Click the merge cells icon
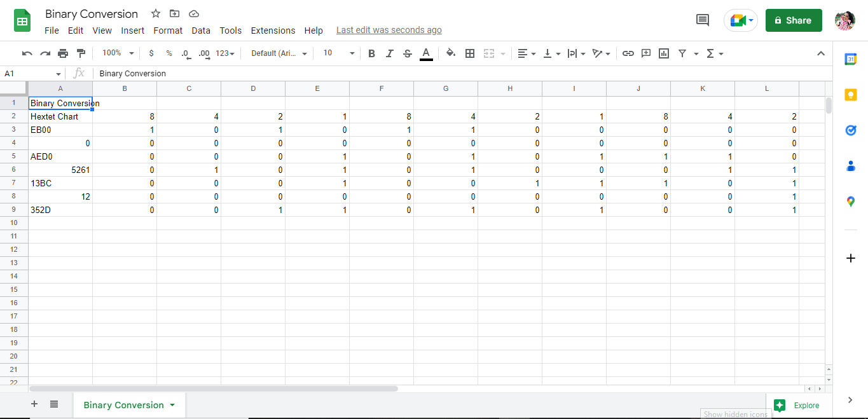The image size is (868, 419). 489,53
